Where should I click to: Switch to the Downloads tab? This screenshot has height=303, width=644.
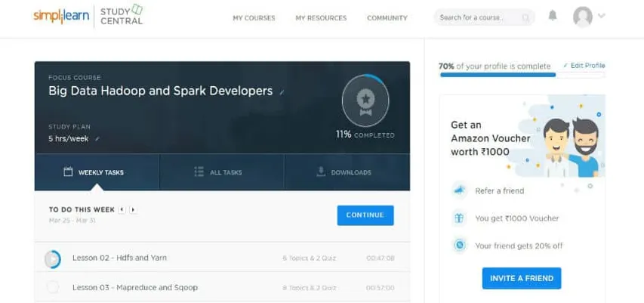347,172
